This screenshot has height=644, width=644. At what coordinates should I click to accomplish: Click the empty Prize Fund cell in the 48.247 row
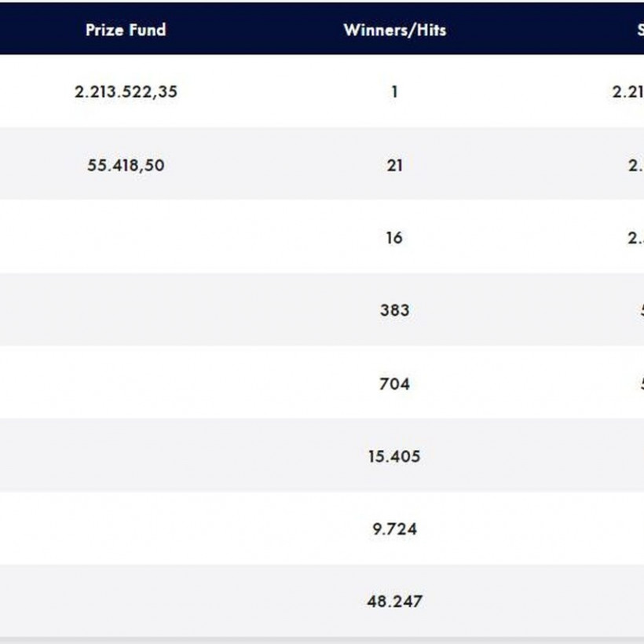tap(126, 601)
